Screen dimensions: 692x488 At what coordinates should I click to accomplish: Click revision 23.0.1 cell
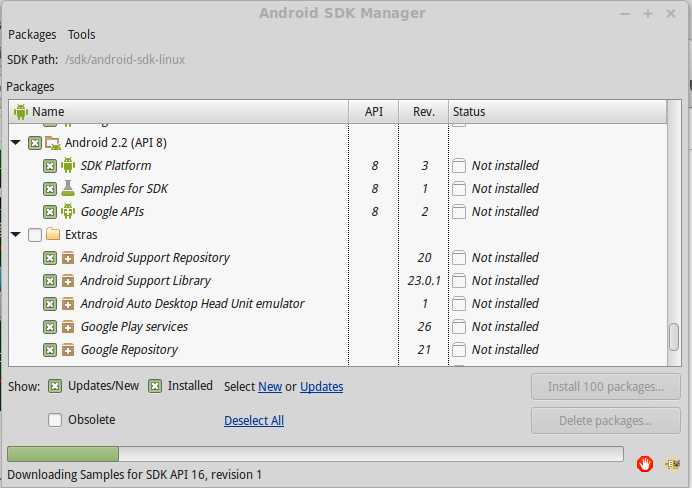click(424, 281)
